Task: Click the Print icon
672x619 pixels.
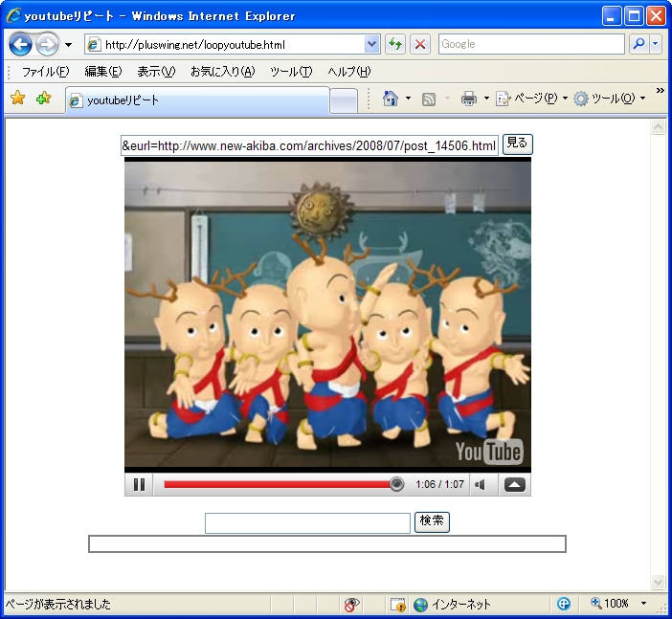Action: click(x=469, y=99)
